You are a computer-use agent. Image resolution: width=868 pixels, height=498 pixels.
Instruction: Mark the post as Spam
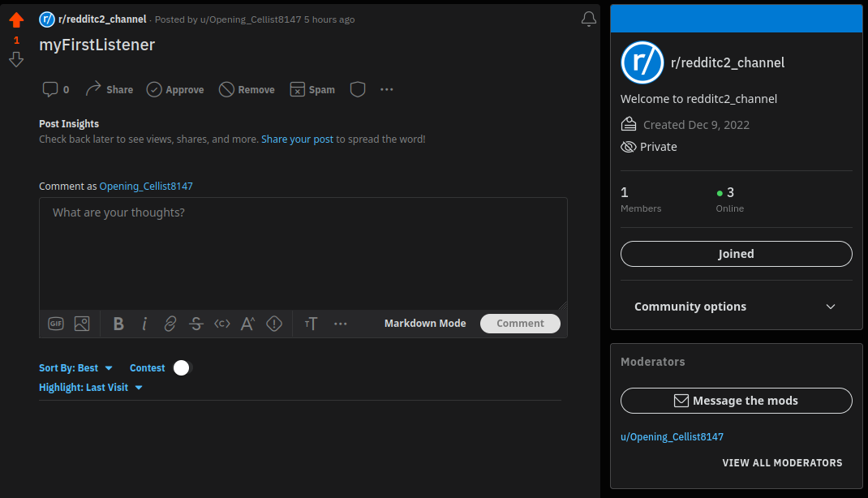pyautogui.click(x=312, y=89)
